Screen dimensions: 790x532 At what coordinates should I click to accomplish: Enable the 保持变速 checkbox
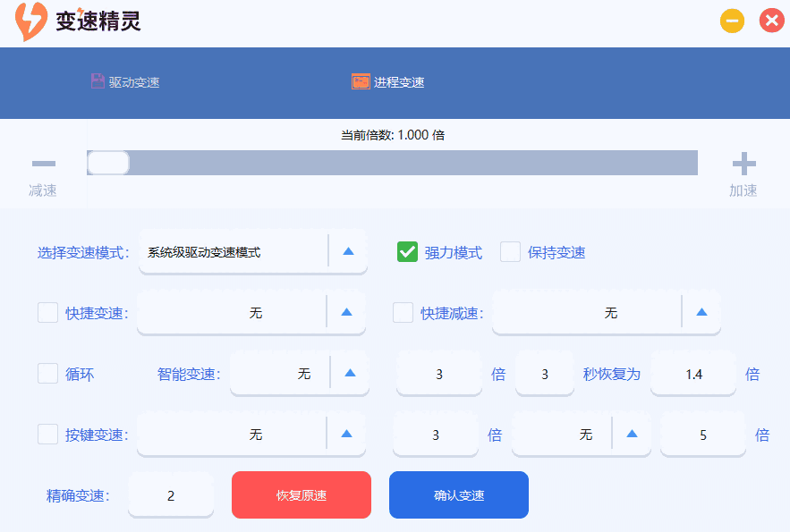511,252
